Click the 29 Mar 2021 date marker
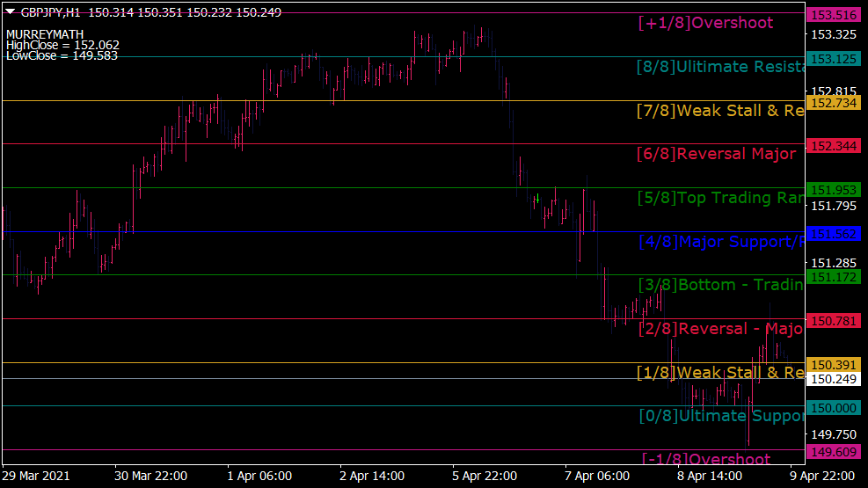 (x=37, y=476)
